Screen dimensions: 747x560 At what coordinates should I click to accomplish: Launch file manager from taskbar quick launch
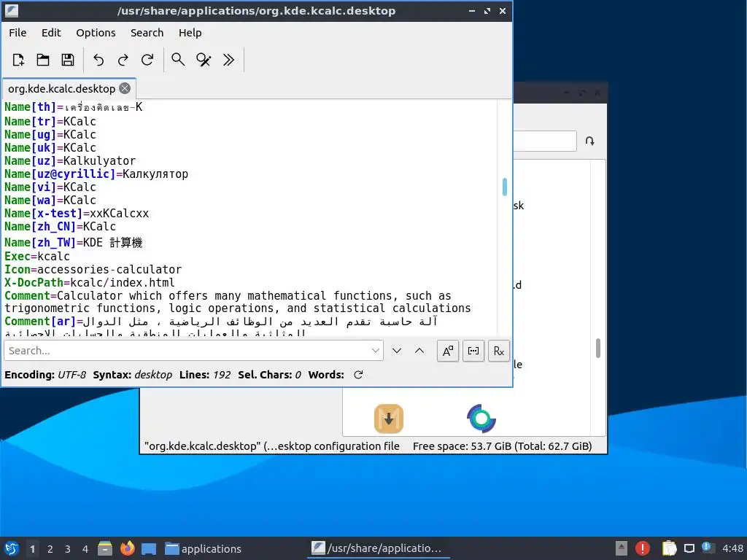tap(105, 548)
